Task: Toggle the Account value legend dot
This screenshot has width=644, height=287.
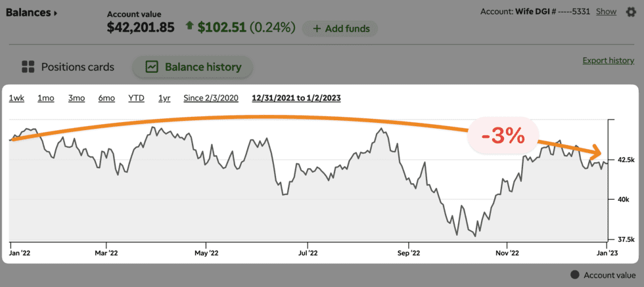Action: tap(574, 275)
